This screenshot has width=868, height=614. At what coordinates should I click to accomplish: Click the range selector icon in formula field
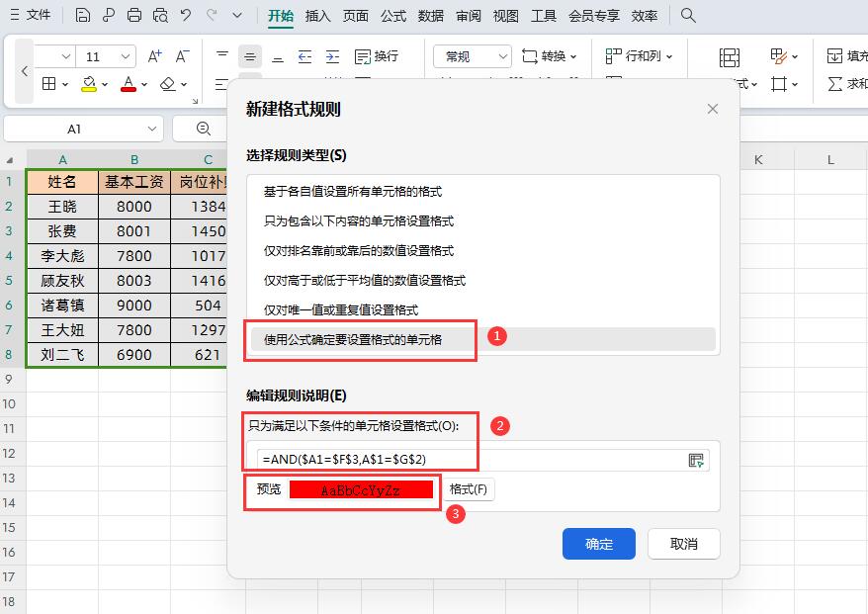pos(696,460)
